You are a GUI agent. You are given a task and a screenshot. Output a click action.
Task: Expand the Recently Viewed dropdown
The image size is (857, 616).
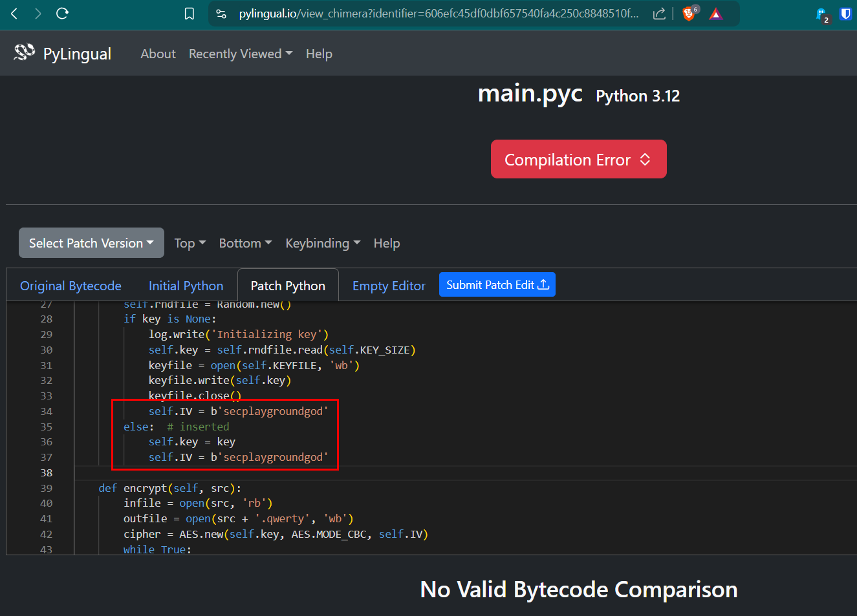click(240, 54)
